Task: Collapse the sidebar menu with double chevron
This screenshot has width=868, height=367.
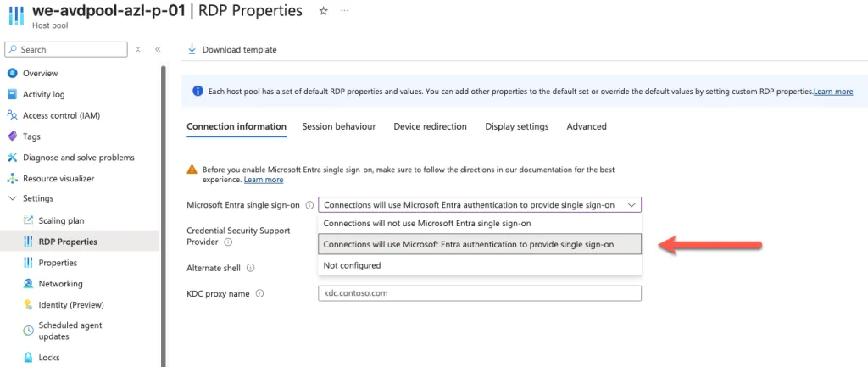Action: point(158,50)
